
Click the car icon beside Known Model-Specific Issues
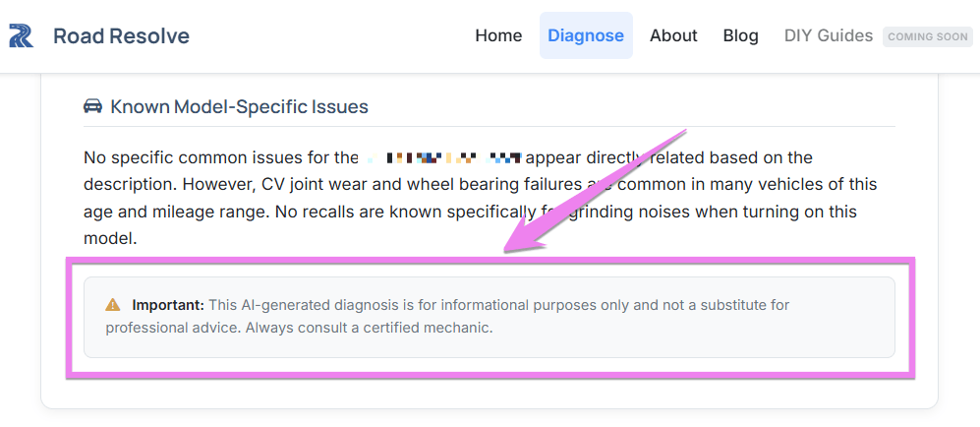(93, 106)
